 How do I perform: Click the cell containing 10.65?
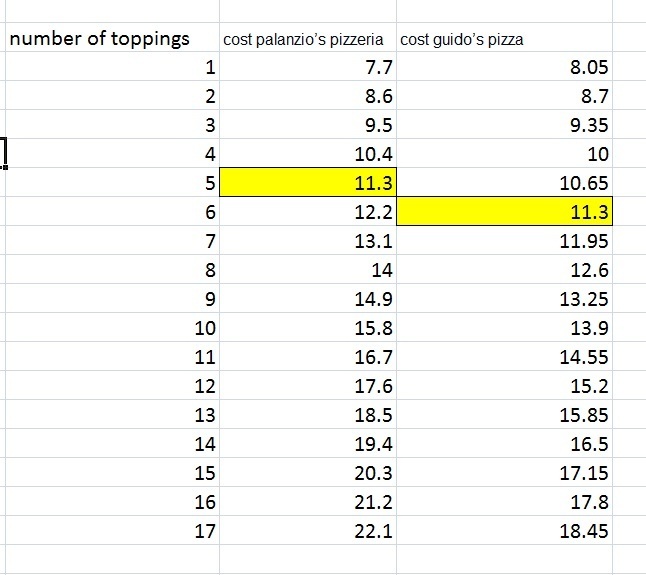point(504,182)
